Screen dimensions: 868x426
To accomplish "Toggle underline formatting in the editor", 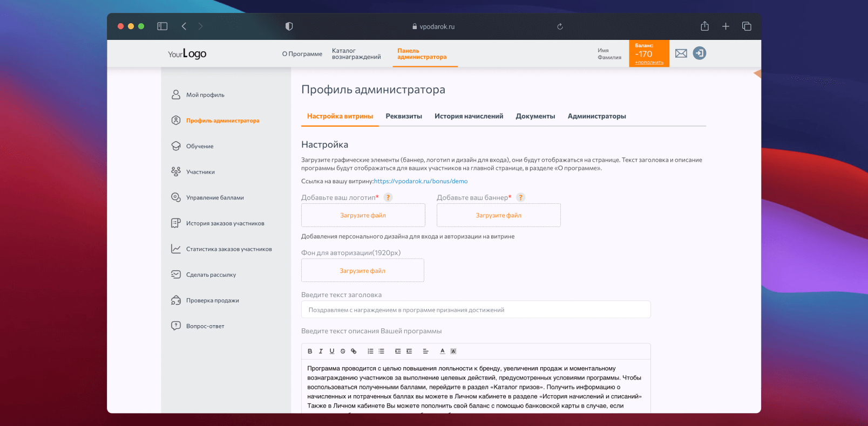I will point(332,351).
